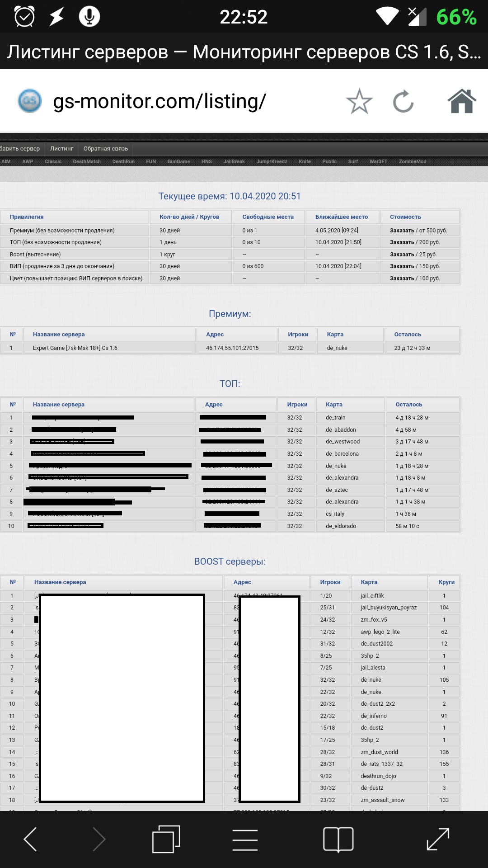The width and height of the screenshot is (488, 868).
Task: Open the Обратная связь menu item
Action: (x=106, y=149)
